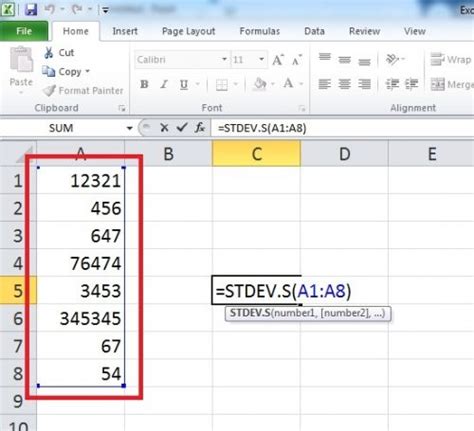Screen dimensions: 474x431
Task: Click the font size 11 box
Action: coord(244,60)
